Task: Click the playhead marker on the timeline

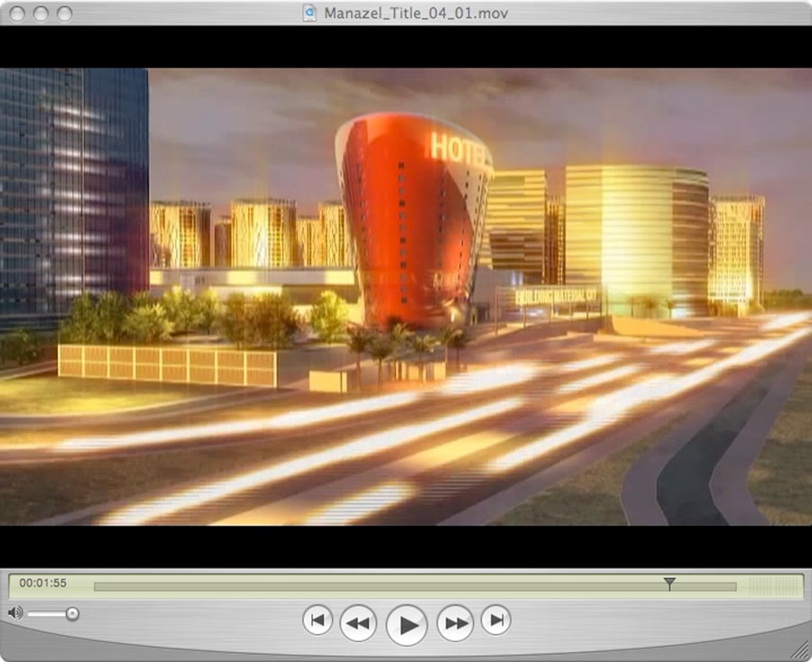Action: [669, 584]
